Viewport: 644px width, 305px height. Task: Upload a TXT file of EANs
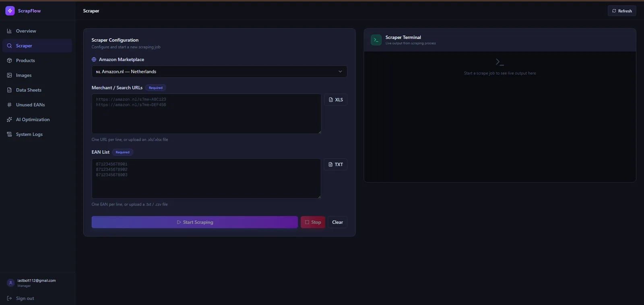[336, 165]
